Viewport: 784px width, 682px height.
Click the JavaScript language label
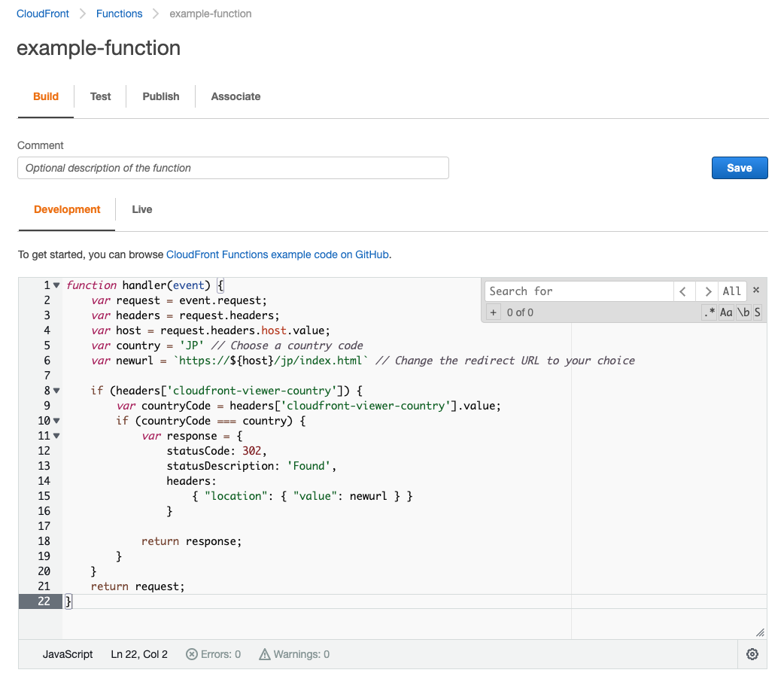point(68,654)
